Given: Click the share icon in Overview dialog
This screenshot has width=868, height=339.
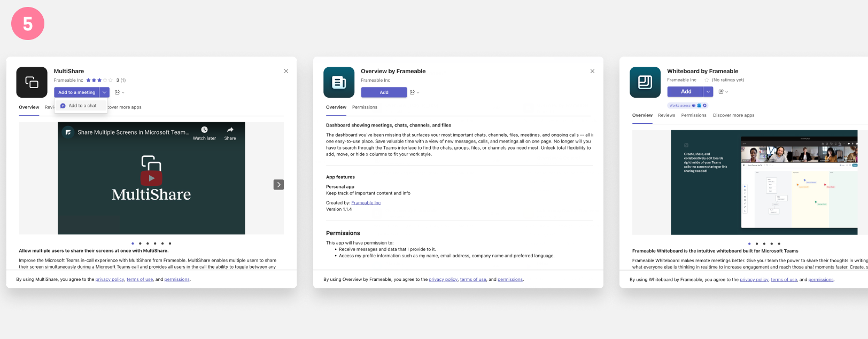Looking at the screenshot, I should 413,92.
